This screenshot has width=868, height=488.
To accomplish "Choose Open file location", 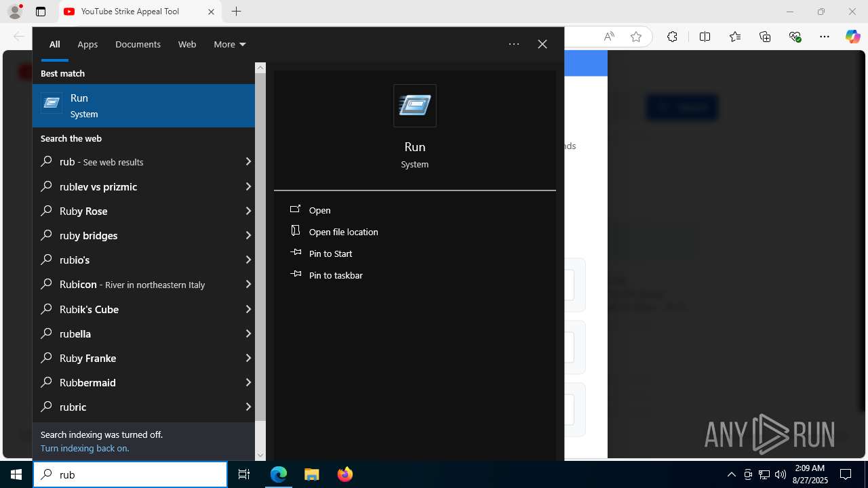I will (x=343, y=232).
